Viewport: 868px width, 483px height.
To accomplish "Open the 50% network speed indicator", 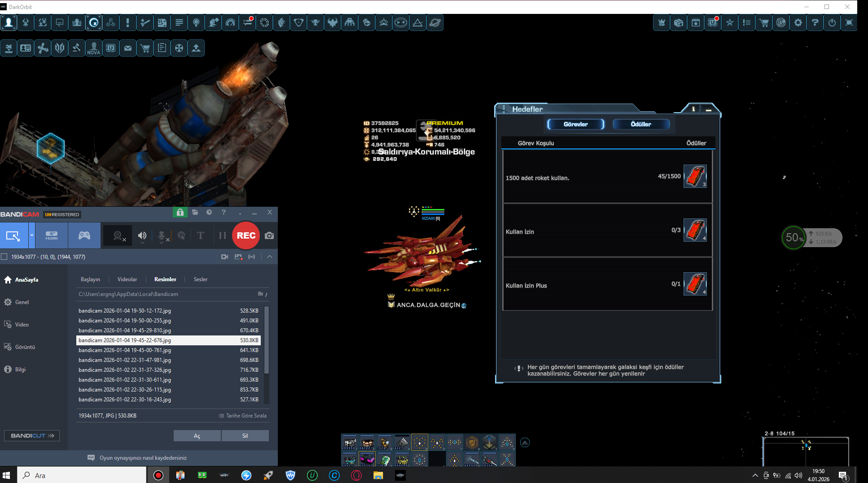I will pos(794,238).
